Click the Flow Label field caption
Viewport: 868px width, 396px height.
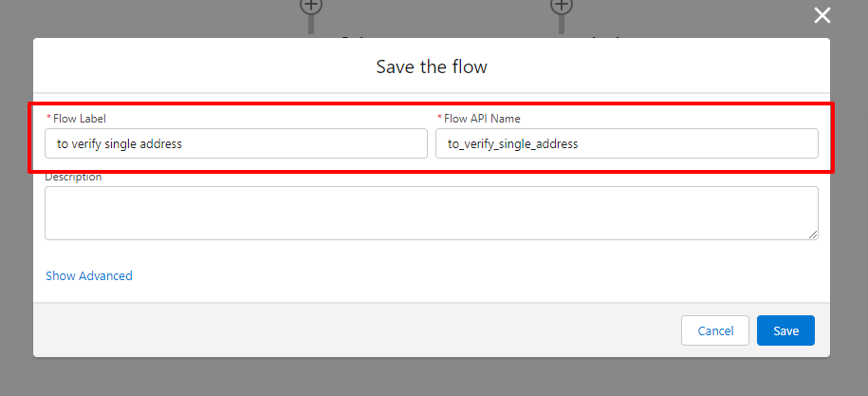tap(80, 119)
